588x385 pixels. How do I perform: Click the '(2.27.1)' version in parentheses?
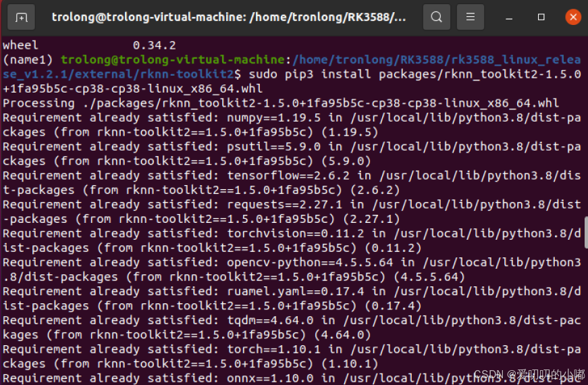click(x=371, y=219)
